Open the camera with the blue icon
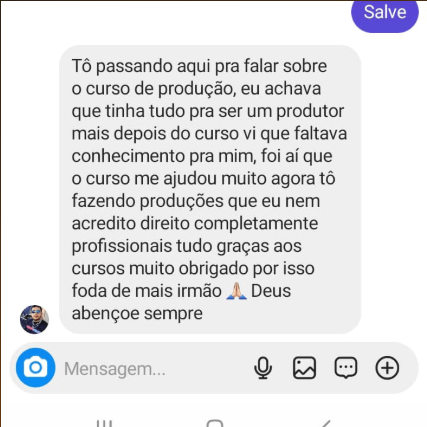Screen dimensions: 427x427 (36, 368)
